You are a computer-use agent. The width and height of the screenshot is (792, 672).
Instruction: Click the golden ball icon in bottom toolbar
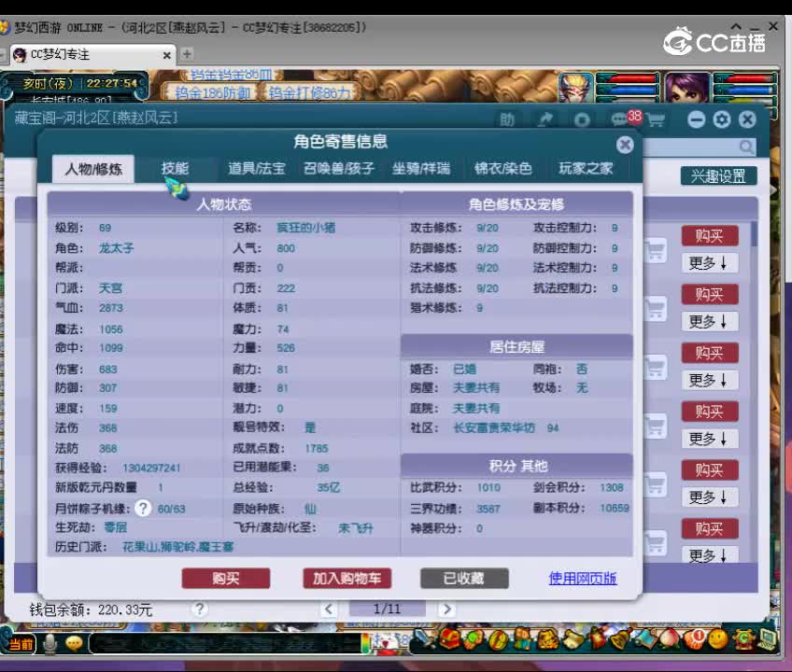click(497, 640)
